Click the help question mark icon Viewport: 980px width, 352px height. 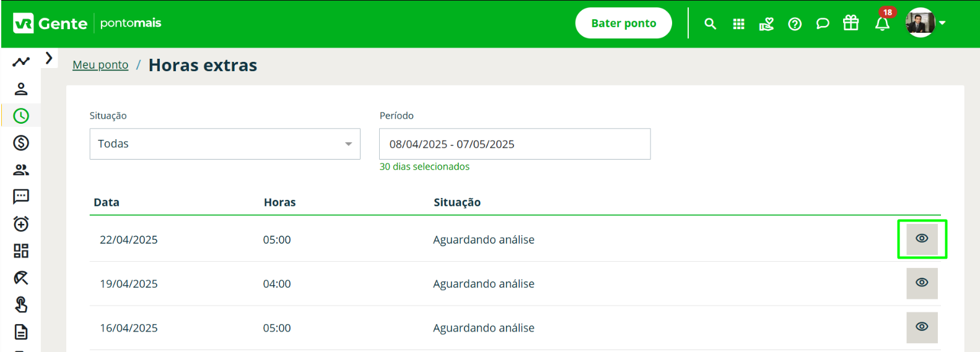tap(795, 24)
